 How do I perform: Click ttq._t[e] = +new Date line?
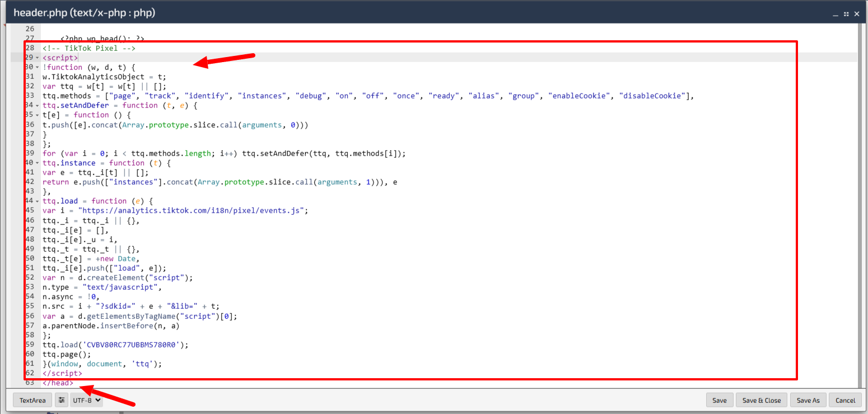pyautogui.click(x=91, y=258)
